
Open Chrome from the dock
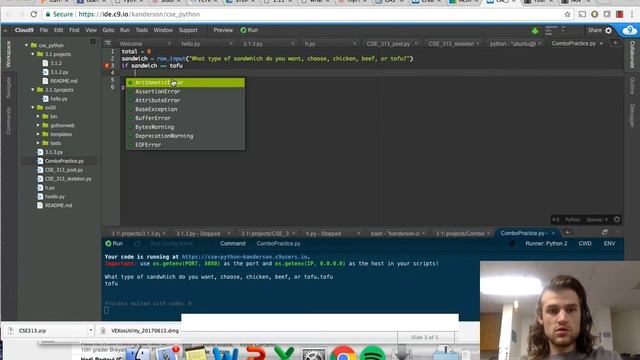click(343, 353)
